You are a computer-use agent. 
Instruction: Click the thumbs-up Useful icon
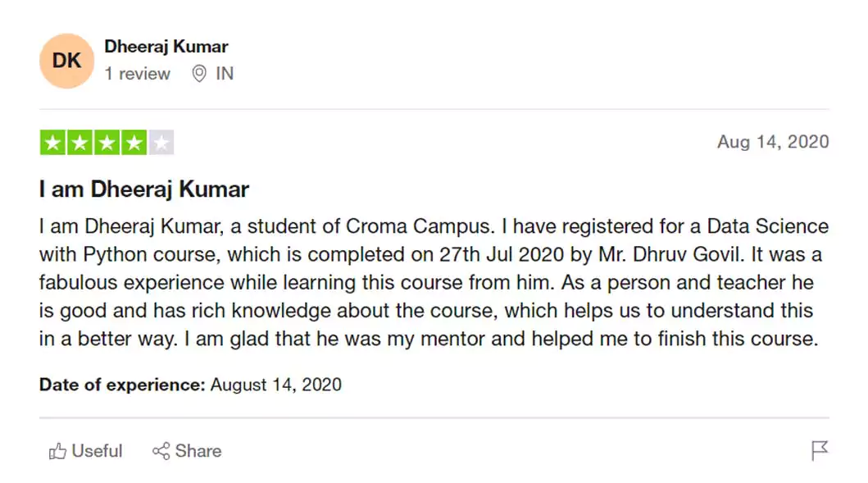(x=57, y=451)
